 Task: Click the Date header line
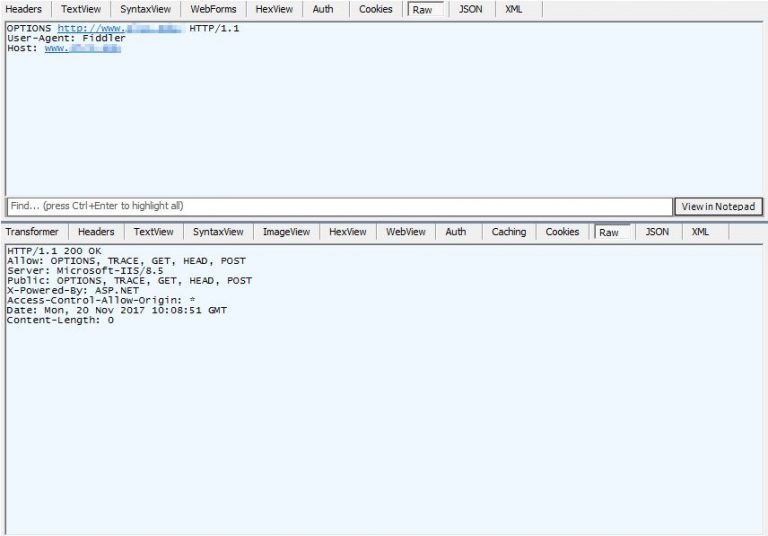coord(117,310)
